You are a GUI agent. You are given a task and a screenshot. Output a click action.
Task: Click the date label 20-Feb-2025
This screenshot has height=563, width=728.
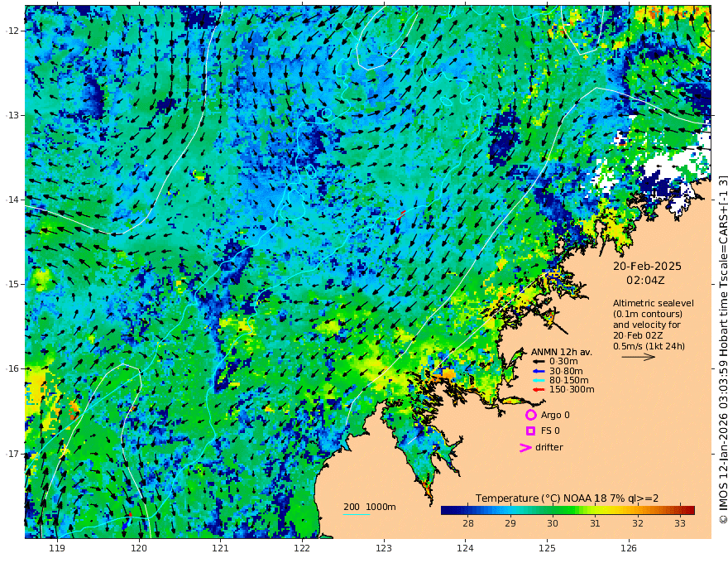(647, 267)
